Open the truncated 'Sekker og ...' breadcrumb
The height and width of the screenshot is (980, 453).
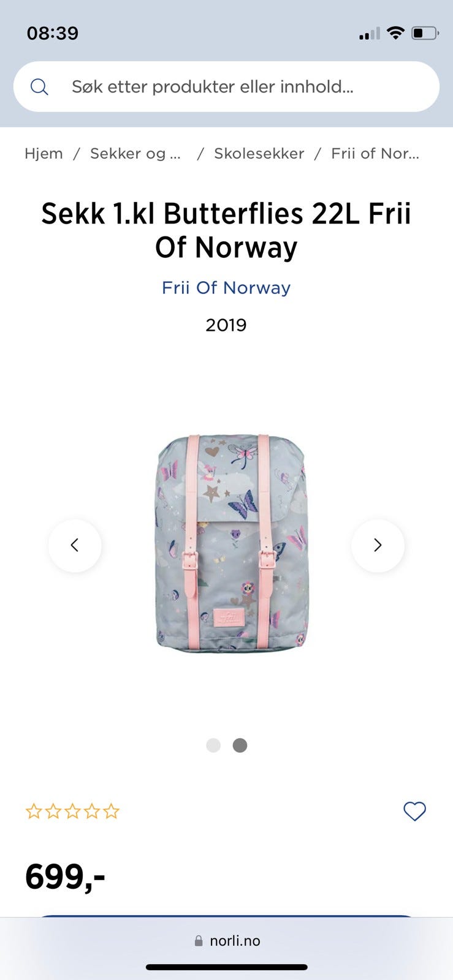tap(135, 154)
